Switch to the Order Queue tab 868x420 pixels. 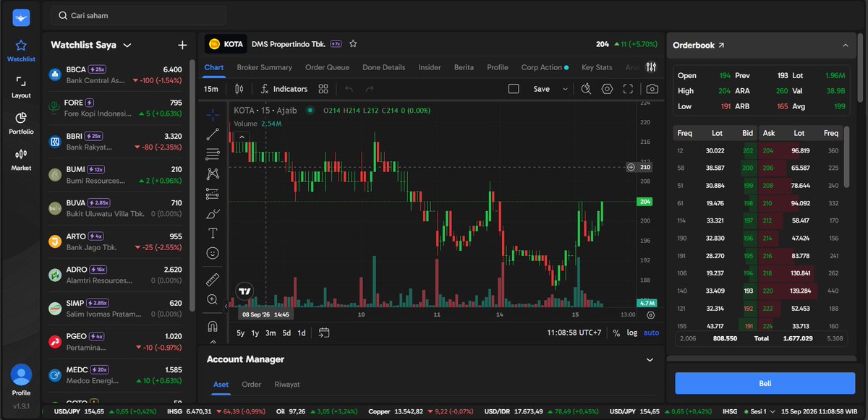pyautogui.click(x=327, y=67)
